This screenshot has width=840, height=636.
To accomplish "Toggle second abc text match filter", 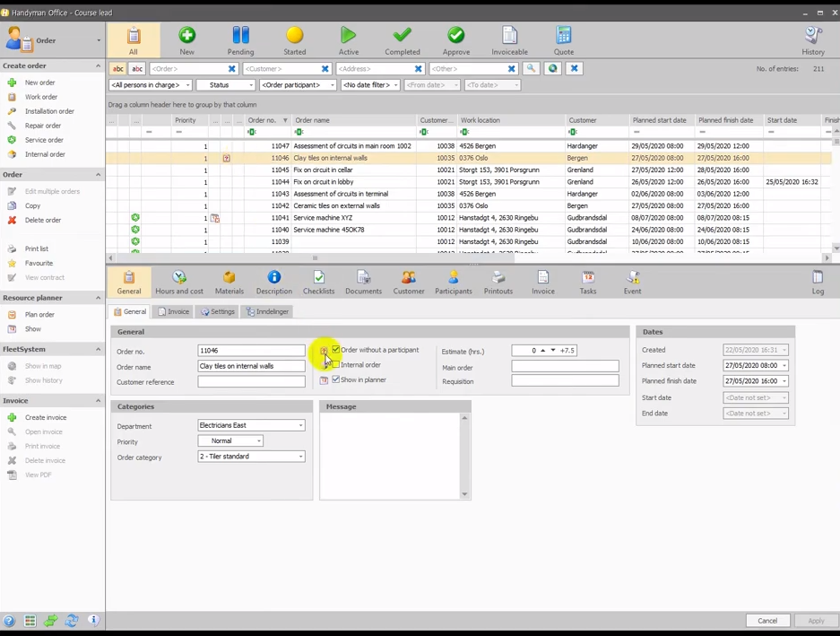I will coord(138,69).
